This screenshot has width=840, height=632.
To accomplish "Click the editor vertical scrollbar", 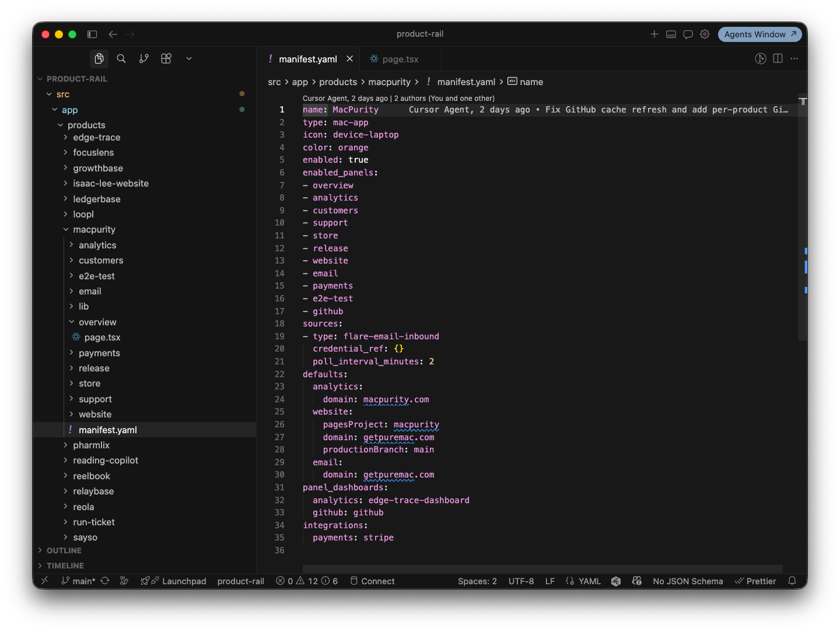I will click(x=803, y=217).
